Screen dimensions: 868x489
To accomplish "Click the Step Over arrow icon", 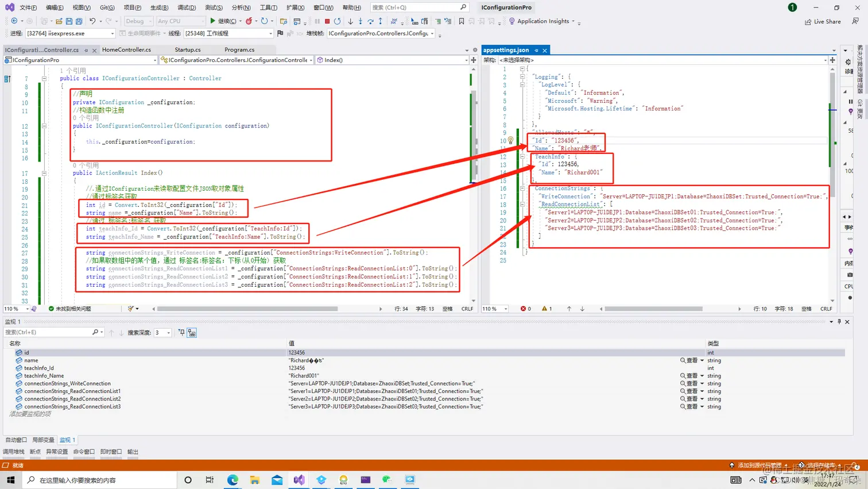I will click(x=370, y=21).
